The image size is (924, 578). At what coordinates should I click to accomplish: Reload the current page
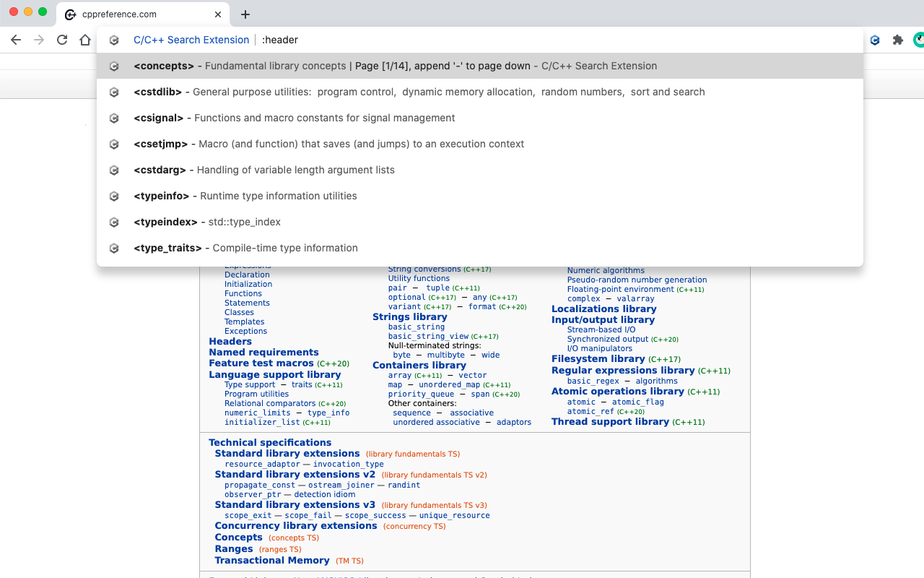pos(61,40)
